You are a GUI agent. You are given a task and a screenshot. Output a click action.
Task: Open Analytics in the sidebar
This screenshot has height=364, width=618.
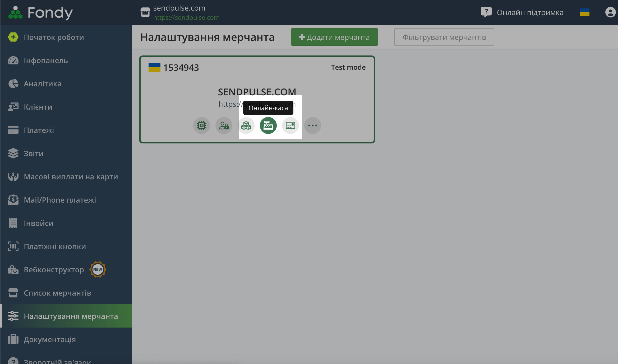43,84
